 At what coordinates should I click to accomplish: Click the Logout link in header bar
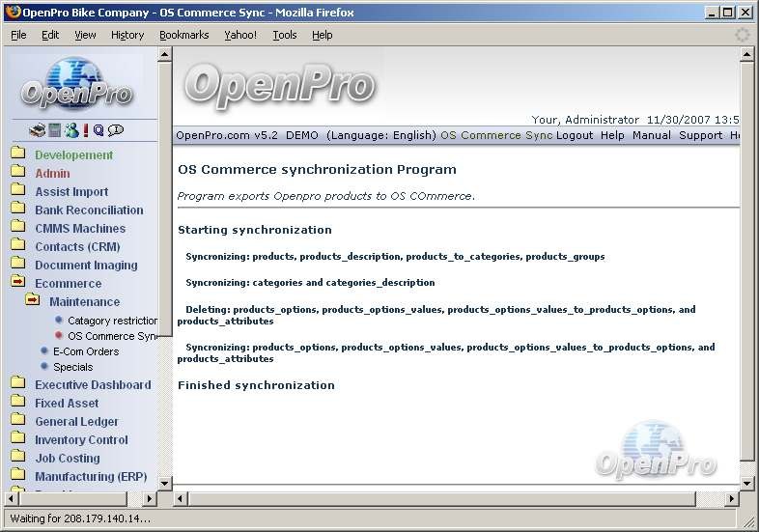pos(575,135)
